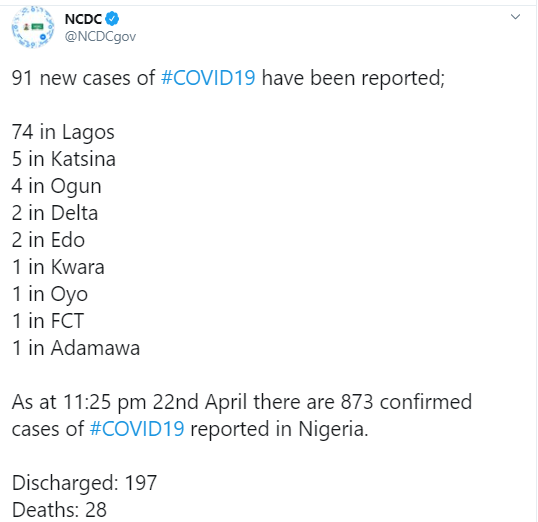Open the #COVID19 hashtag near 'reported in Nigeria'
The image size is (538, 522).
pyautogui.click(x=137, y=429)
